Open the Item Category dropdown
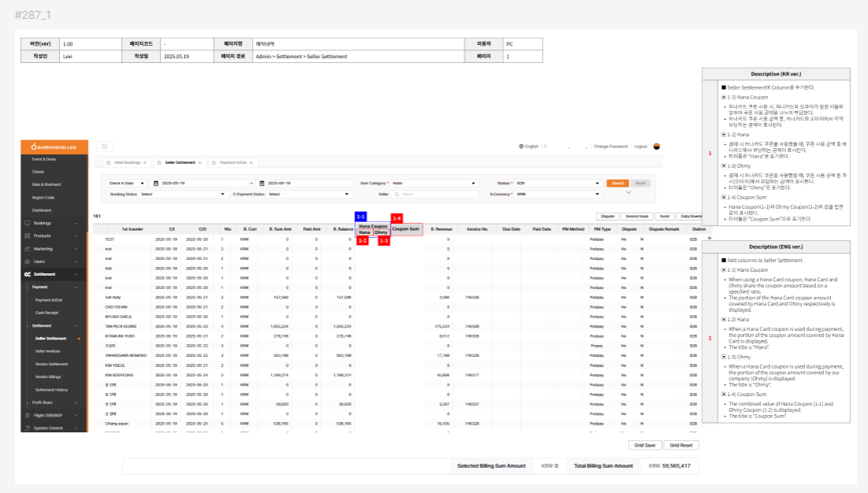Image resolution: width=868 pixels, height=493 pixels. click(x=472, y=183)
